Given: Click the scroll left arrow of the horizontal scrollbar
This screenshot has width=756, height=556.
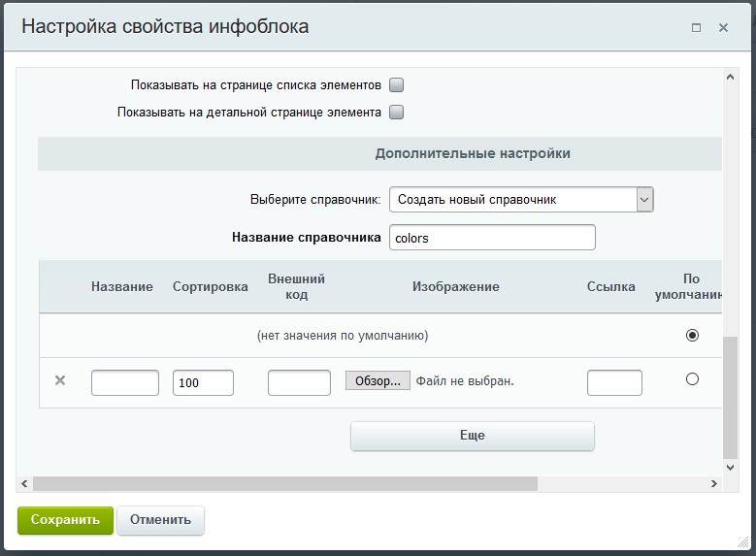Looking at the screenshot, I should (x=24, y=483).
